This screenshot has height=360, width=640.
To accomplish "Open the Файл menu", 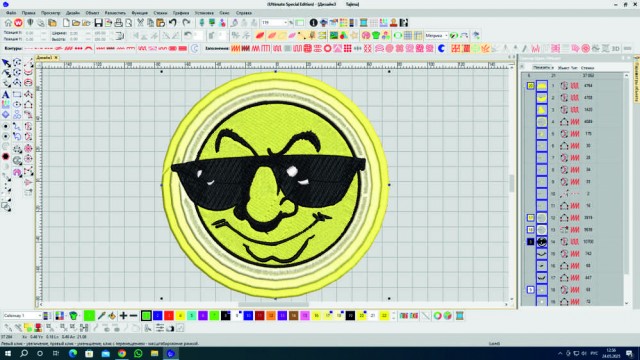I will pyautogui.click(x=11, y=13).
